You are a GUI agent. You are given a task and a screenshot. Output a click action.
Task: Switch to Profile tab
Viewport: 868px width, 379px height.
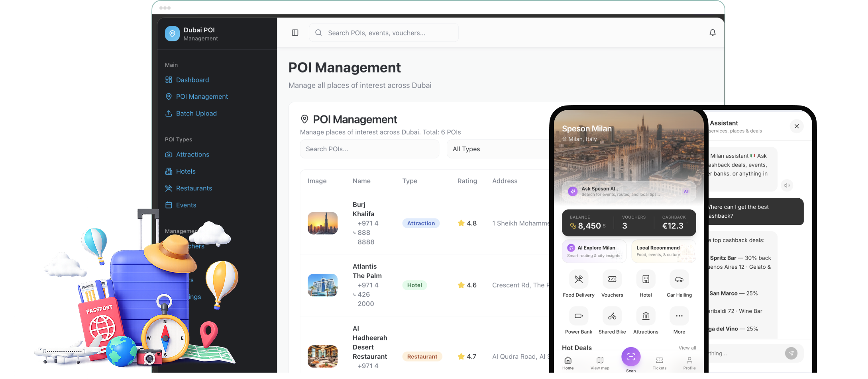pos(689,363)
